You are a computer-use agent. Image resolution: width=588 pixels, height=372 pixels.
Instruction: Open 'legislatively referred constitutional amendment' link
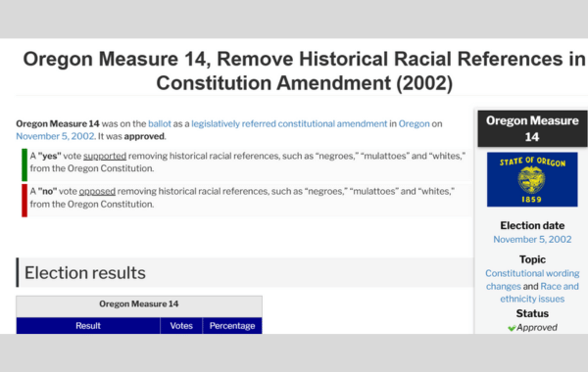289,123
